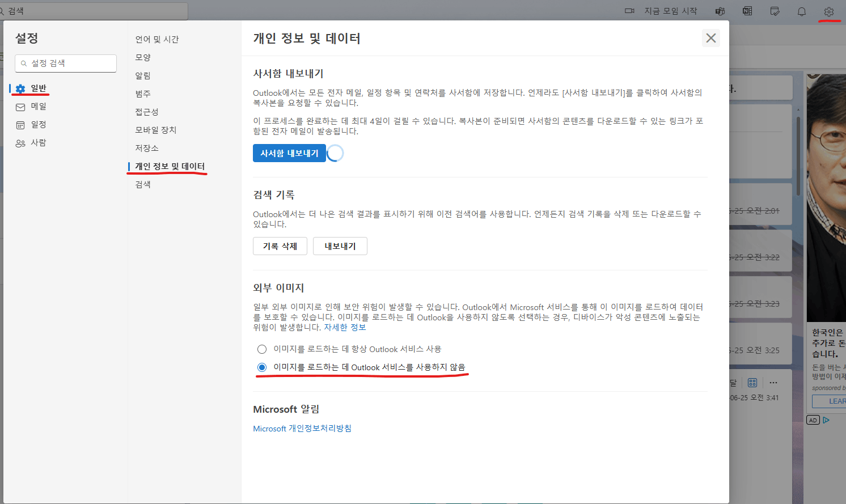This screenshot has width=846, height=504.
Task: Click the magnifier icon in 설정 검색
Action: point(24,63)
